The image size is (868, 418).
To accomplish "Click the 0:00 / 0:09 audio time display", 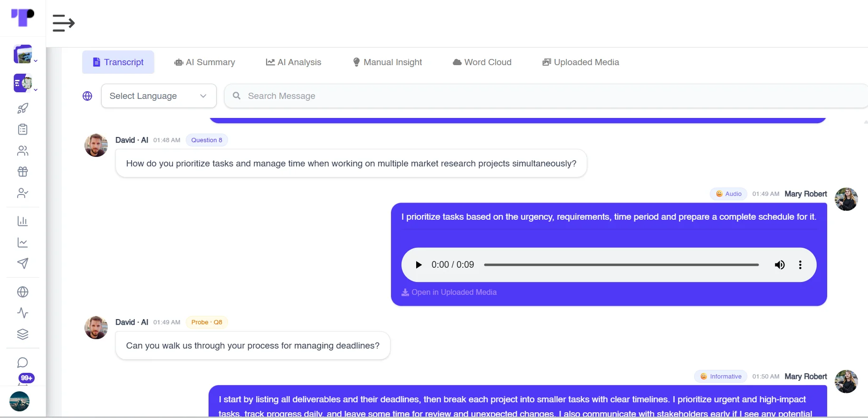I will (453, 265).
